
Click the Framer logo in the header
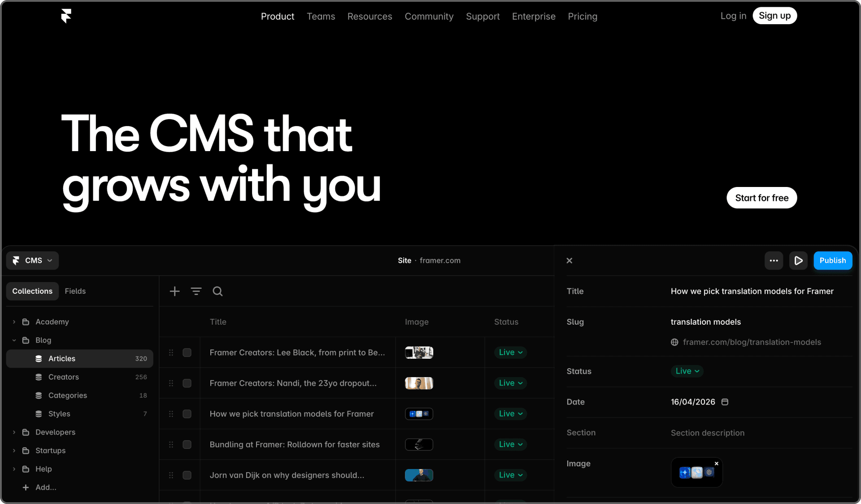(66, 16)
